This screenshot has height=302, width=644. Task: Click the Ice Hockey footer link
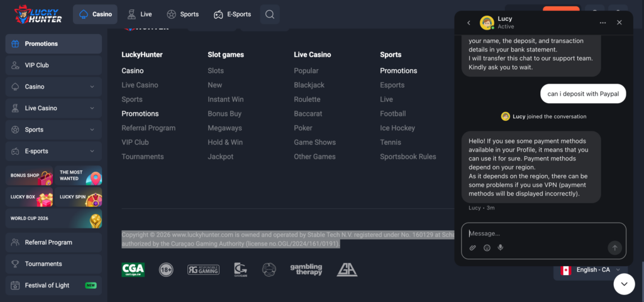pyautogui.click(x=397, y=128)
